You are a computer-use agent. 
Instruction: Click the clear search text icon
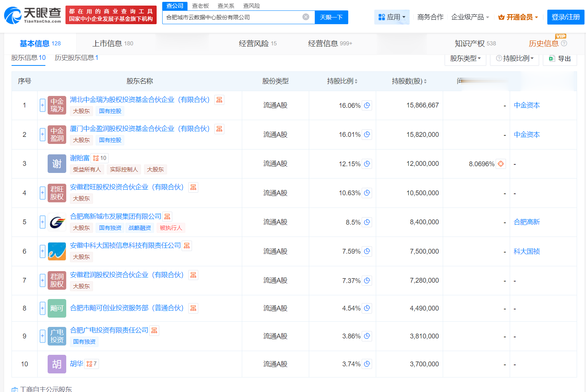[306, 17]
